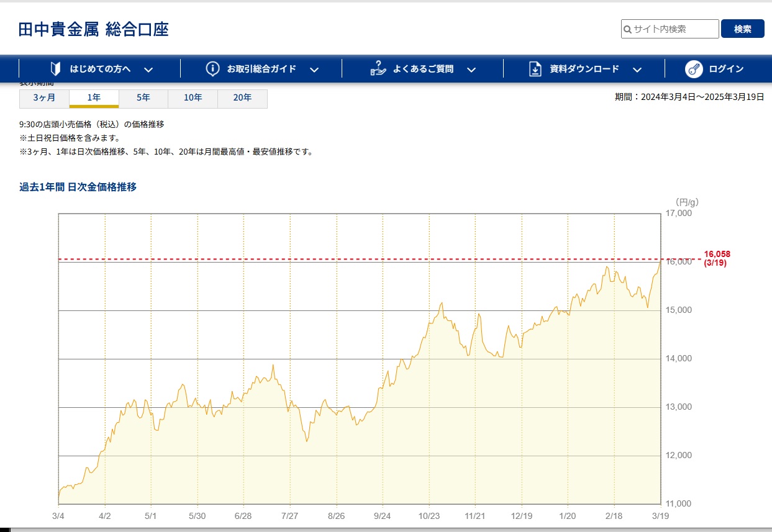Screen dimensions: 772x532
Task: Switch to the 20年 period tab
Action: 243,98
